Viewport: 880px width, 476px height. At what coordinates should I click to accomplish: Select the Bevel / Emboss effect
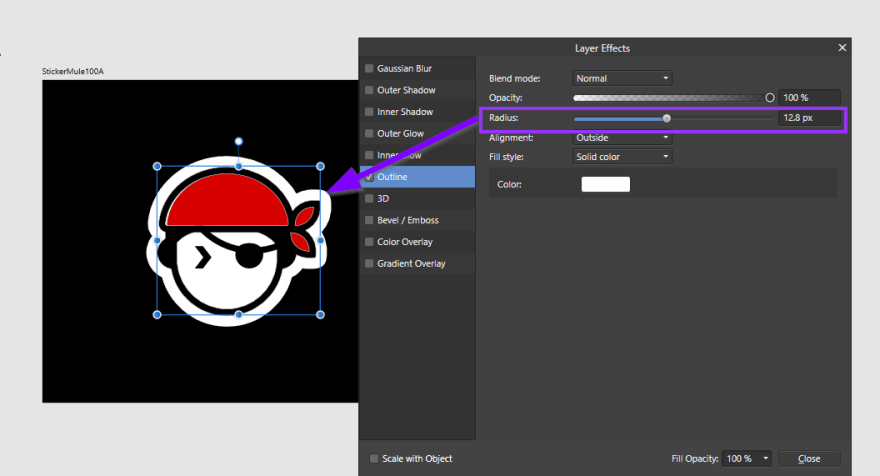(x=407, y=220)
